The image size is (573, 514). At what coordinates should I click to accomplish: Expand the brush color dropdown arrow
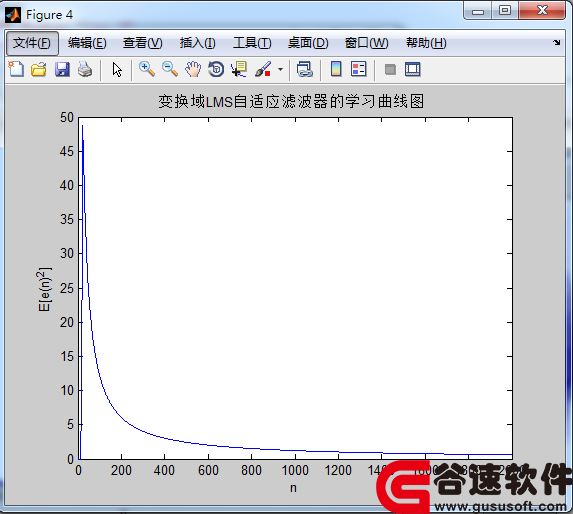click(x=280, y=69)
